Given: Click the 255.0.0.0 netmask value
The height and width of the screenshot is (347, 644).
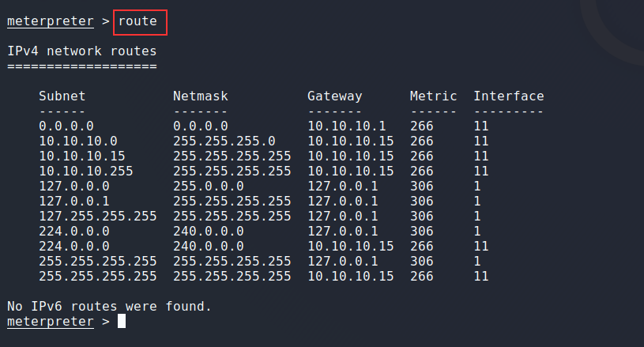Looking at the screenshot, I should coord(209,186).
